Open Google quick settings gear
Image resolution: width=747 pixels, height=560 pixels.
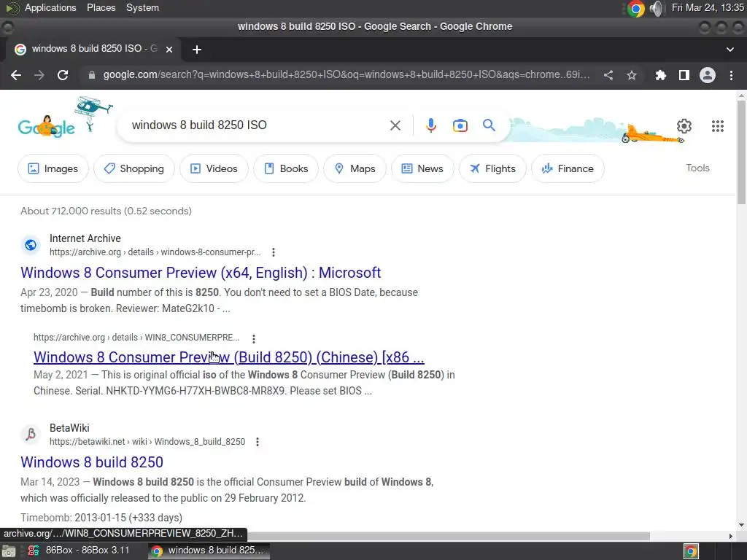pos(684,125)
